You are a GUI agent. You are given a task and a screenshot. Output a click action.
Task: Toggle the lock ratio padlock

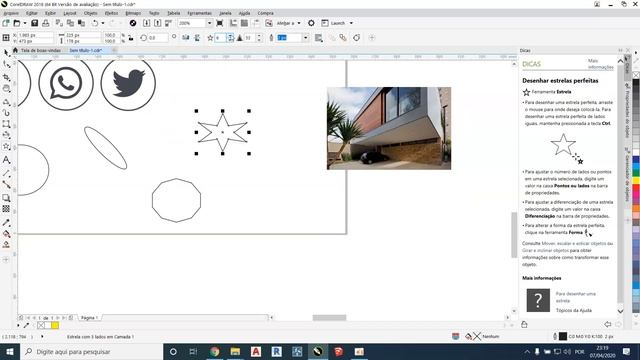(x=131, y=38)
